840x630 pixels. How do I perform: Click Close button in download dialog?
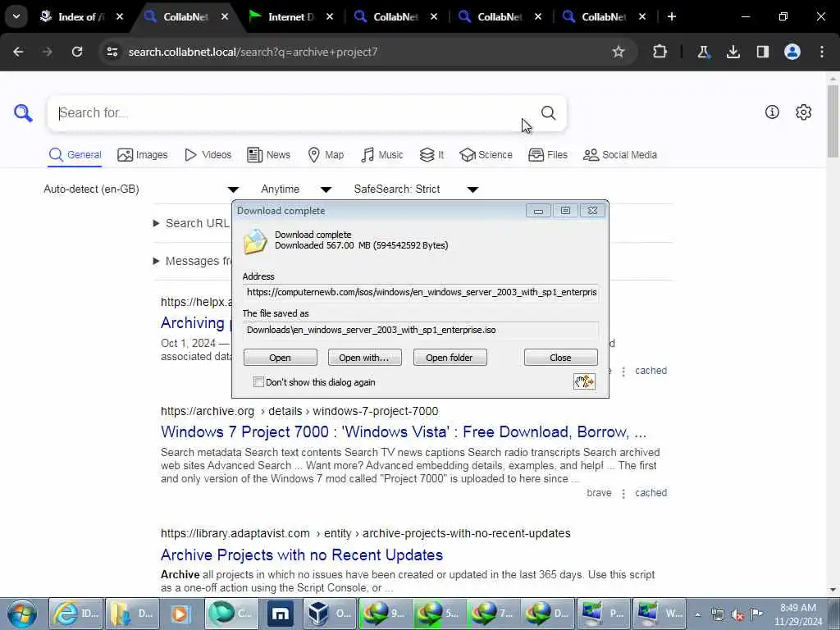561,358
